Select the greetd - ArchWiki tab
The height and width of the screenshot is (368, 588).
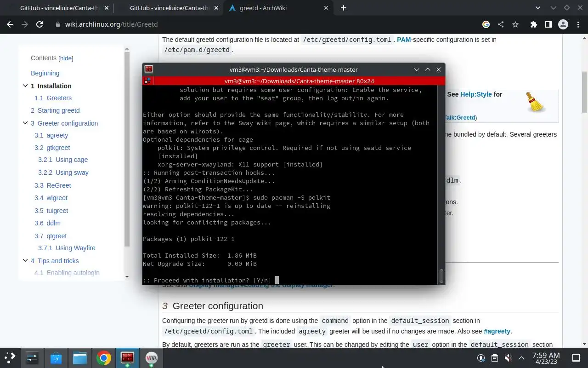pyautogui.click(x=278, y=8)
